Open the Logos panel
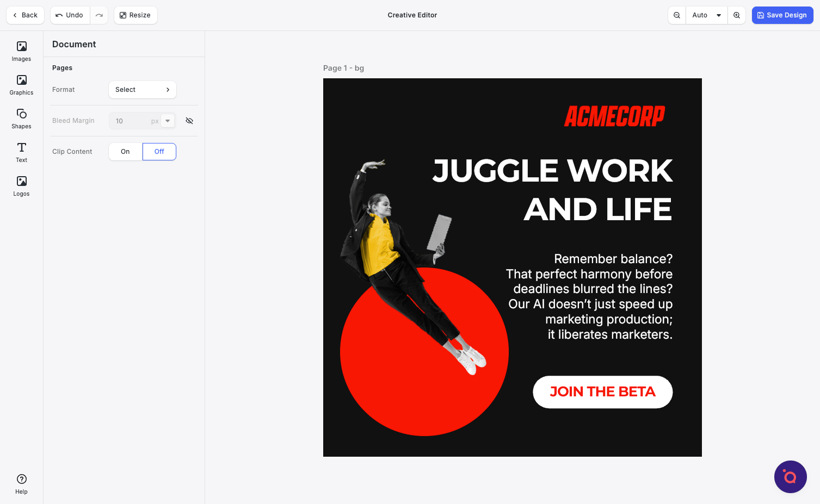 [x=21, y=186]
